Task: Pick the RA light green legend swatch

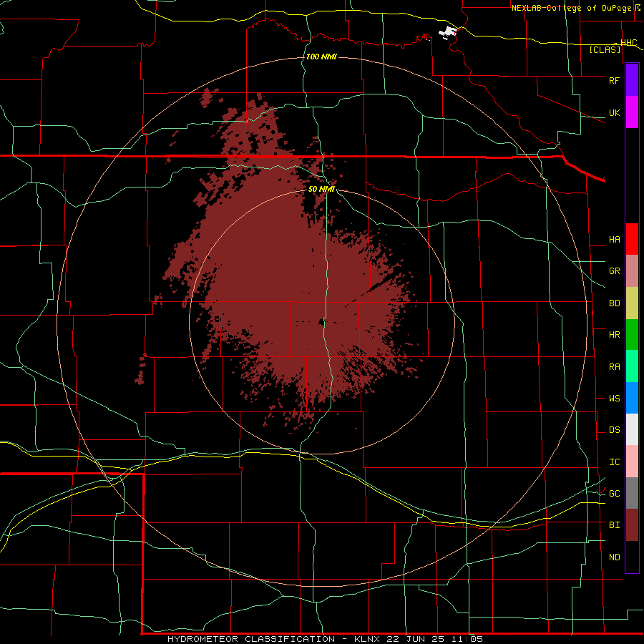Action: click(632, 366)
